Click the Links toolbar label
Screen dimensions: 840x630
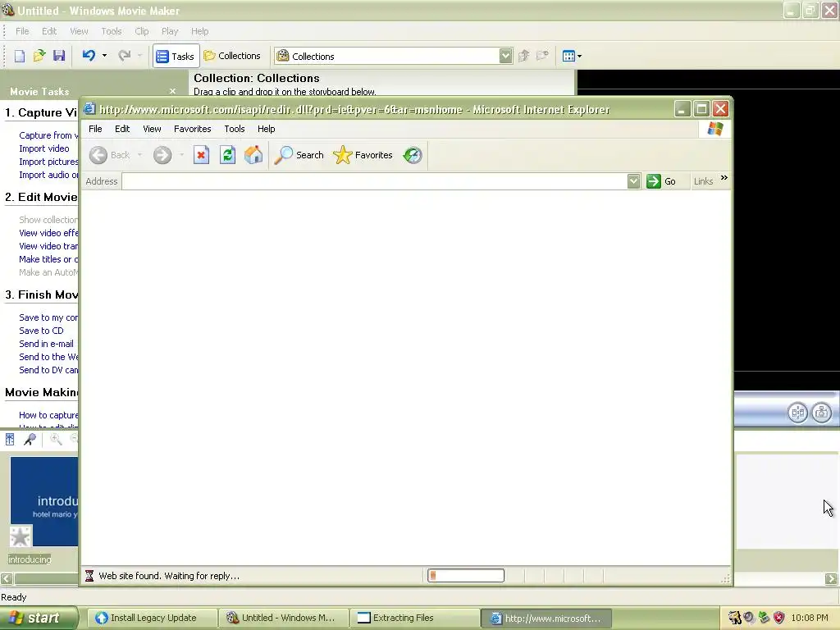coord(703,181)
